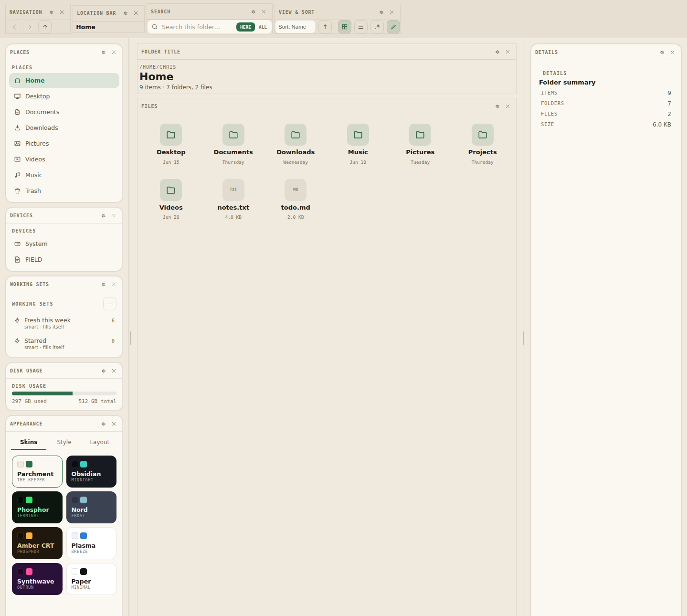Close the Disk Usage panel
This screenshot has width=687, height=616.
pos(114,371)
